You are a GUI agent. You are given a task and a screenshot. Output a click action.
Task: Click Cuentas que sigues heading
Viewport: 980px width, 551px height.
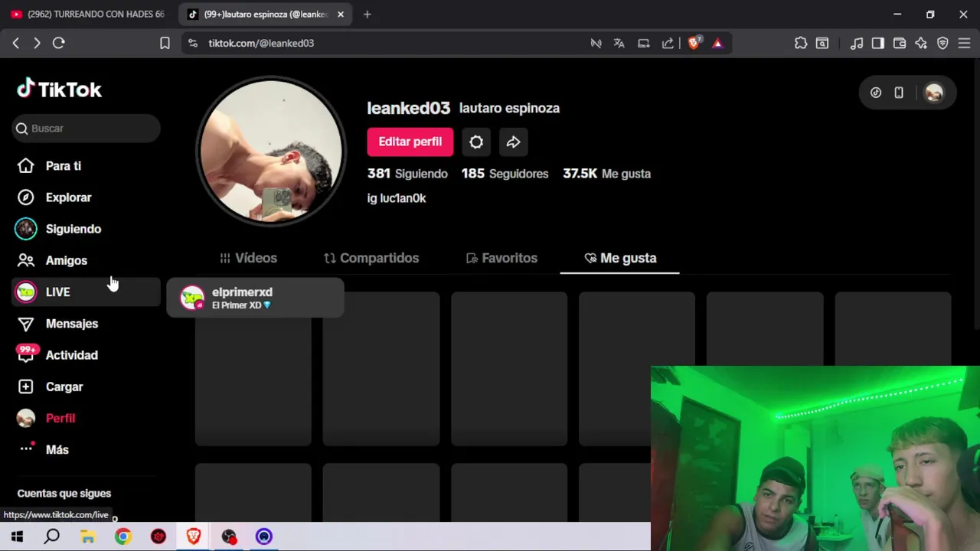pos(64,494)
